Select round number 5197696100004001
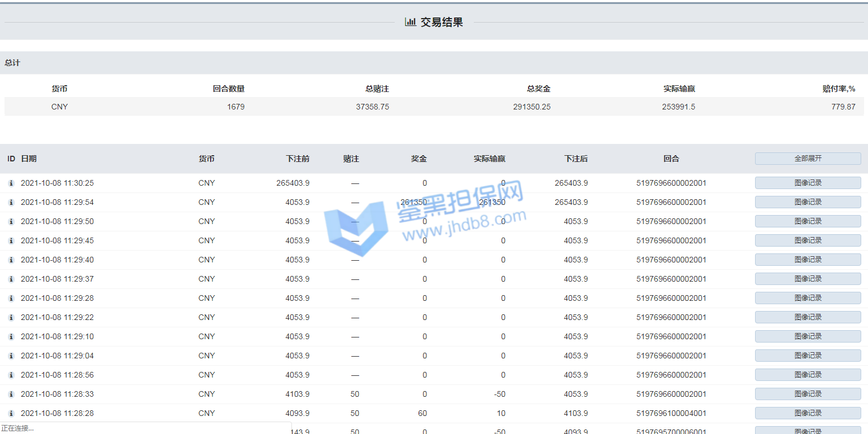Image resolution: width=868 pixels, height=434 pixels. [x=671, y=413]
